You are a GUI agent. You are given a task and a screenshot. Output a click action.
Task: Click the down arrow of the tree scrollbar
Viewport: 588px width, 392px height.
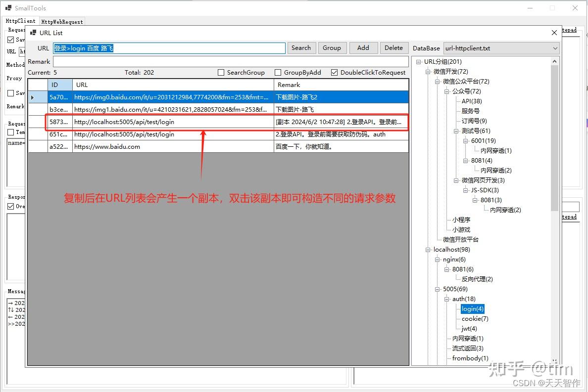[555, 361]
